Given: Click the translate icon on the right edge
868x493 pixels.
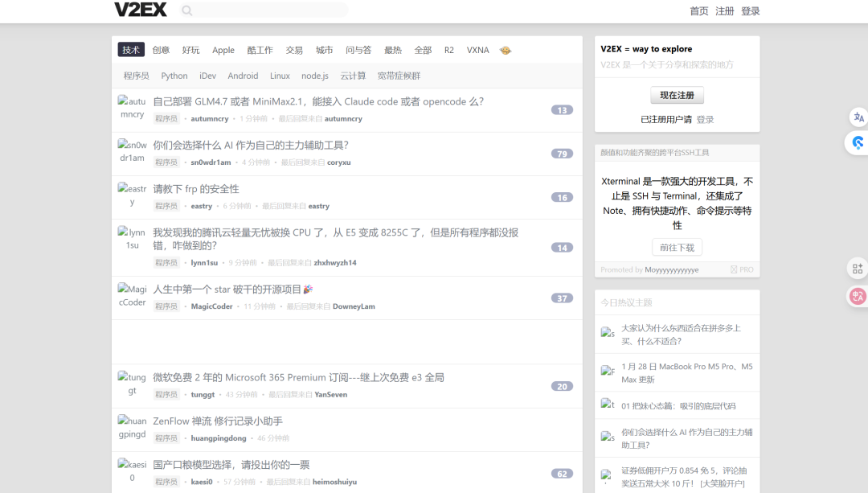Looking at the screenshot, I should [858, 117].
